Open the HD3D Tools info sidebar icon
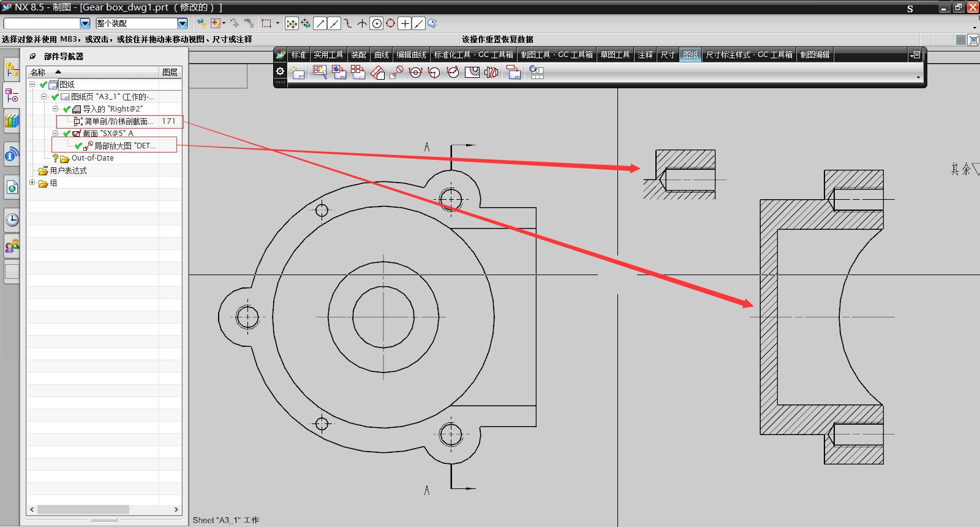 (12, 154)
